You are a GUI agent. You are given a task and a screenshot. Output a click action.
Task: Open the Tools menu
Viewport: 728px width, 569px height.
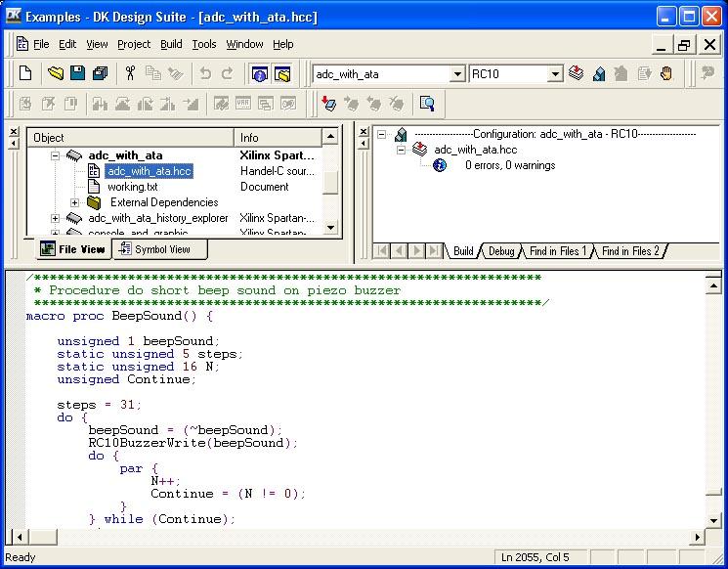pyautogui.click(x=204, y=44)
